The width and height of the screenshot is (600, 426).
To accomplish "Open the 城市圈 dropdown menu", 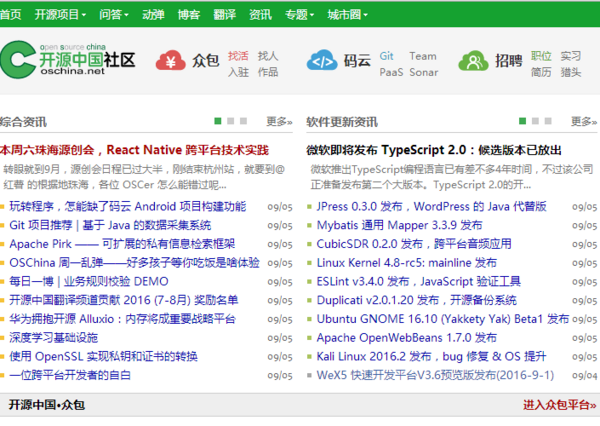I will point(346,15).
